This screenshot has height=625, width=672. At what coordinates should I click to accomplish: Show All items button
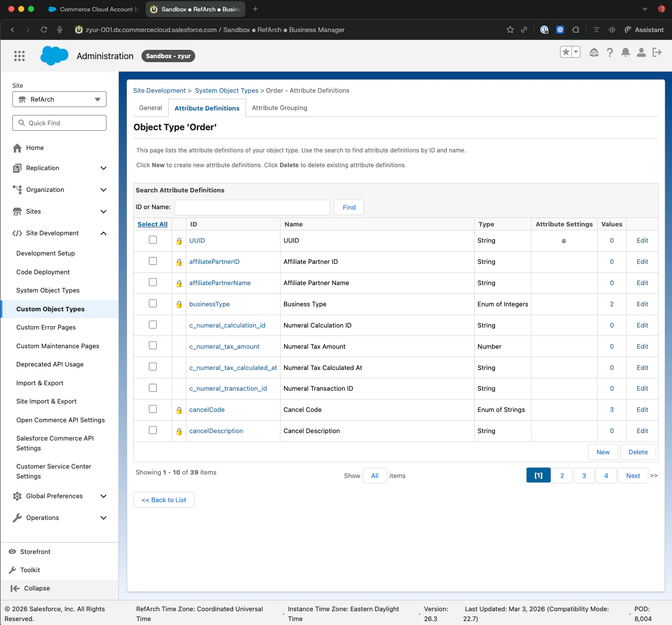click(x=375, y=476)
